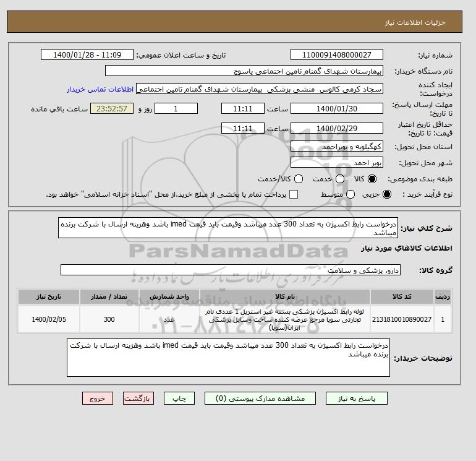Click the نام کالا column header
The width and height of the screenshot is (476, 461).
285,296
